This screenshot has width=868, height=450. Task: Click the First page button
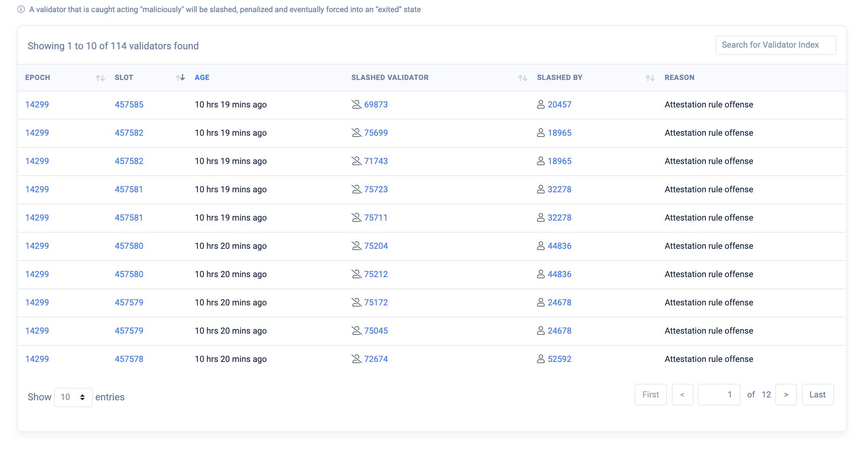(x=650, y=395)
